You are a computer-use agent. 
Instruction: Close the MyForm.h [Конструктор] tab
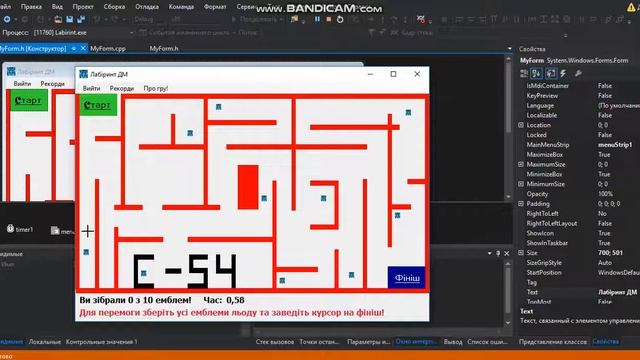[x=83, y=48]
